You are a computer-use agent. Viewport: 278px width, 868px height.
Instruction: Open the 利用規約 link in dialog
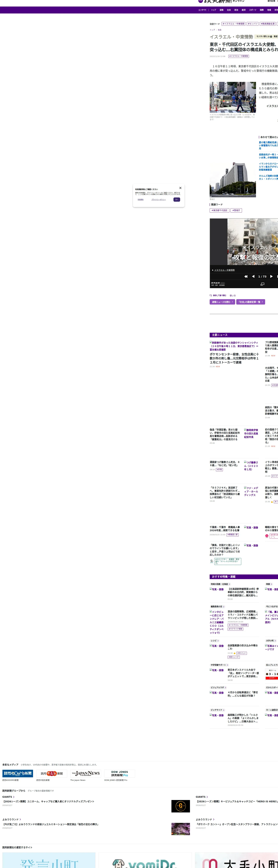coord(141,199)
